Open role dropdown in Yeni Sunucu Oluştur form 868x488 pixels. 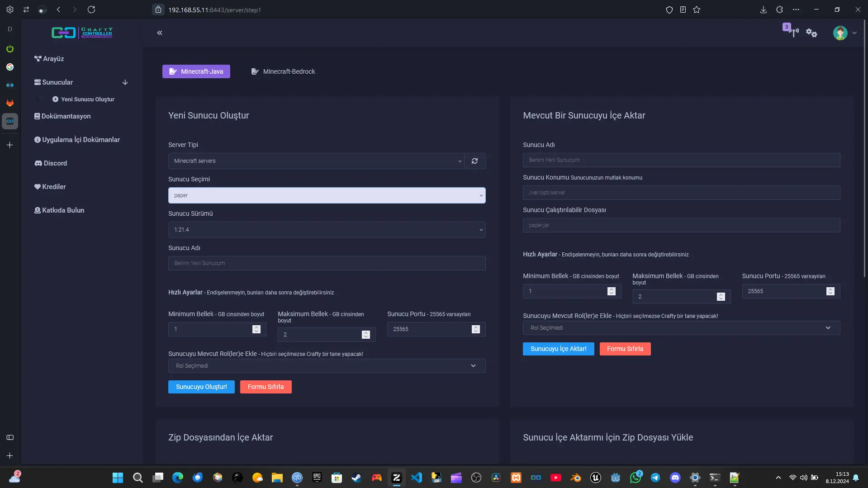click(327, 366)
